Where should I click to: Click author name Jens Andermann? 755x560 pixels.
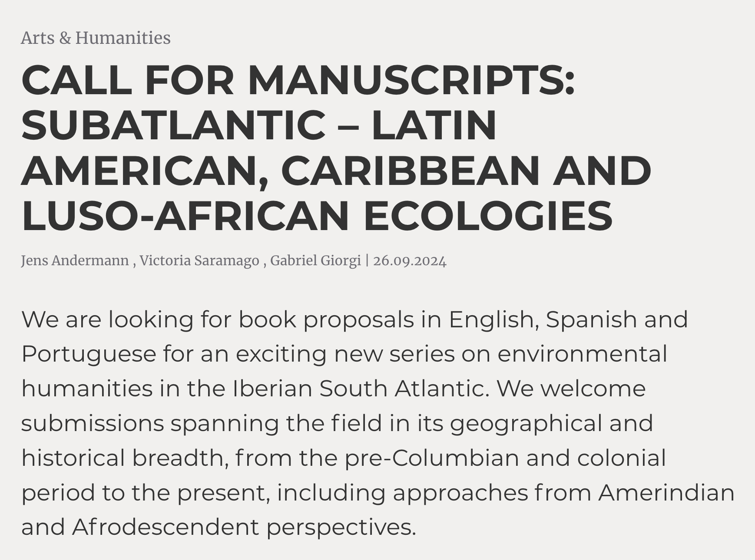coord(75,260)
